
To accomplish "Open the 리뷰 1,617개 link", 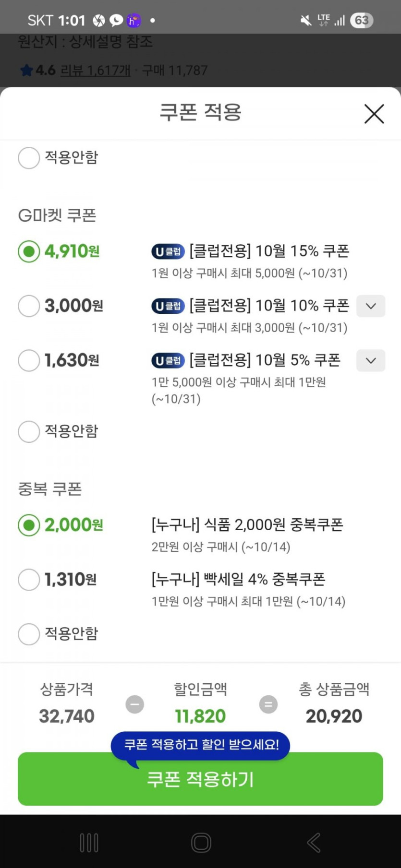I will pyautogui.click(x=95, y=71).
